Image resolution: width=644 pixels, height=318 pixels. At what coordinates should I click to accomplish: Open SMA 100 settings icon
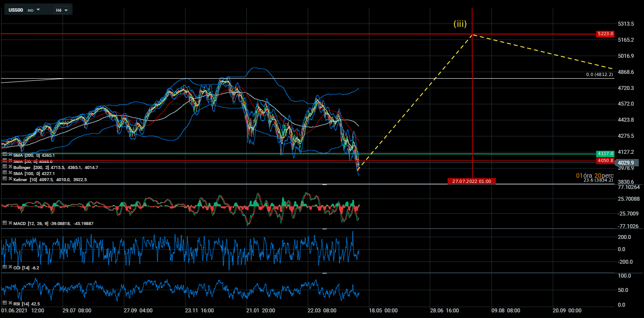(5, 172)
